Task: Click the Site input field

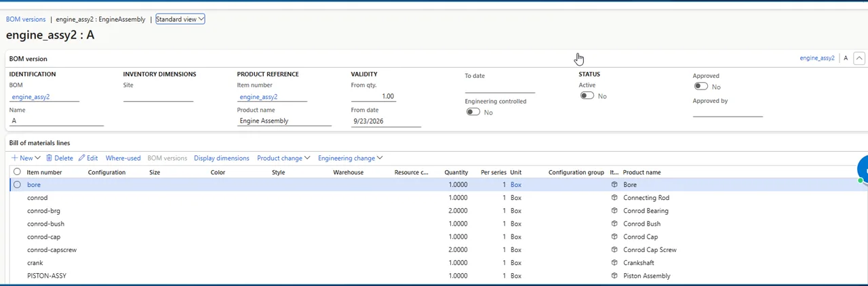Action: 158,96
